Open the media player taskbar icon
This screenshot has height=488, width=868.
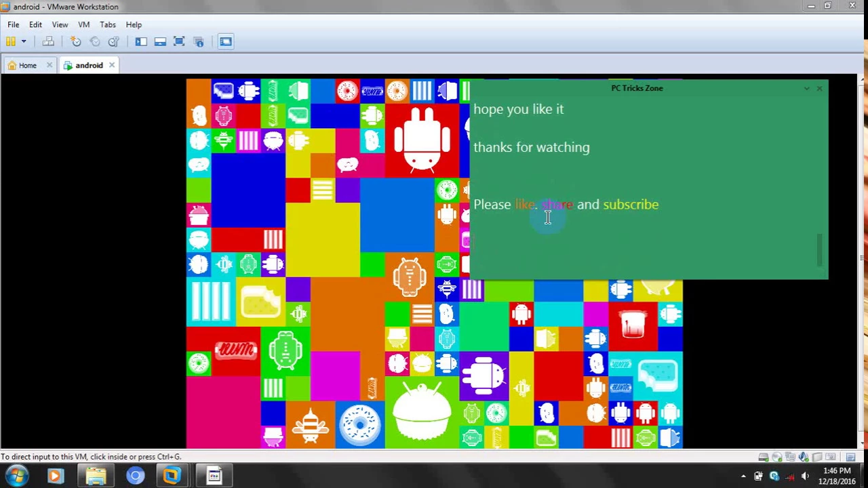(x=56, y=476)
